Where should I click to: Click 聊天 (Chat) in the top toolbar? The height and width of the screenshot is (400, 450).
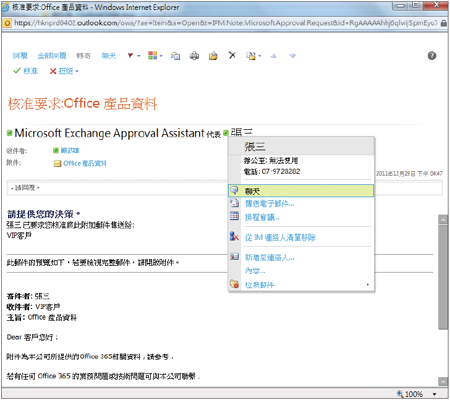click(109, 56)
